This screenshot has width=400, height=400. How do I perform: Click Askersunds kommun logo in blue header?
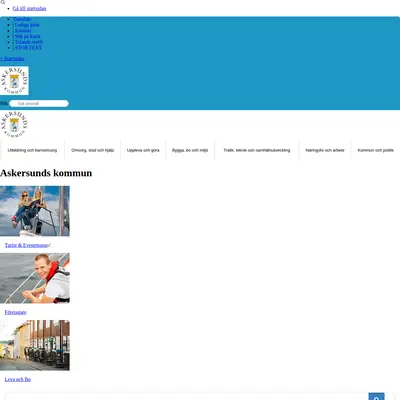point(14,80)
